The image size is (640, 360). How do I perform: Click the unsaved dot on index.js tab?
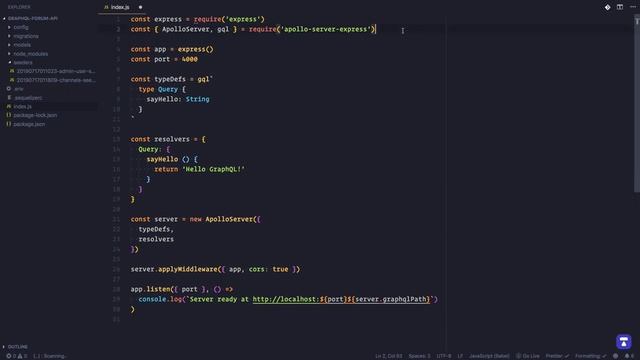coord(140,7)
